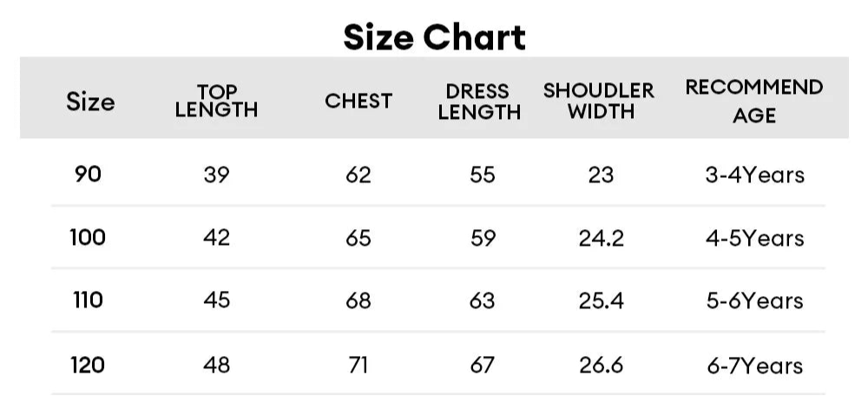
Task: Select the Size column header
Action: (x=91, y=102)
